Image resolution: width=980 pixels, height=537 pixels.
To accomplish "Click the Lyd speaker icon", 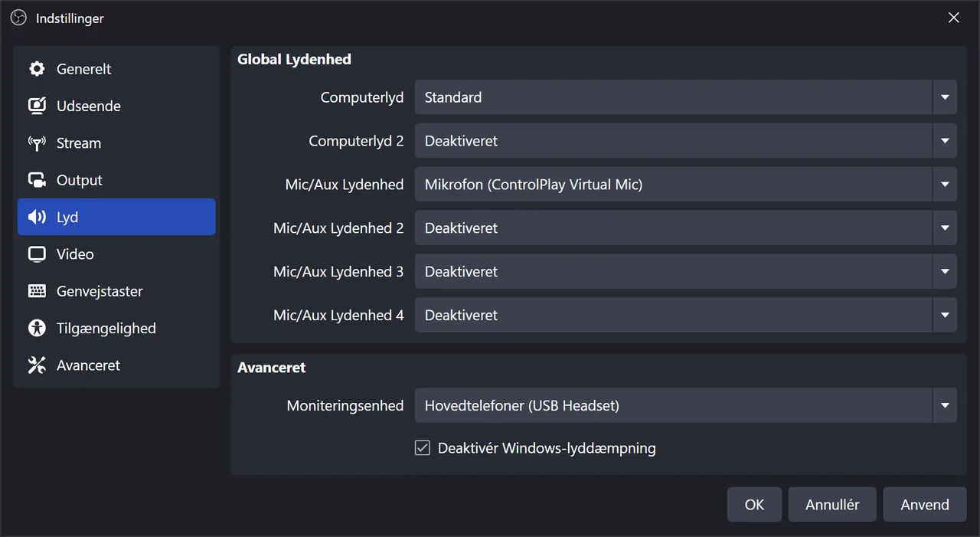I will tap(37, 217).
